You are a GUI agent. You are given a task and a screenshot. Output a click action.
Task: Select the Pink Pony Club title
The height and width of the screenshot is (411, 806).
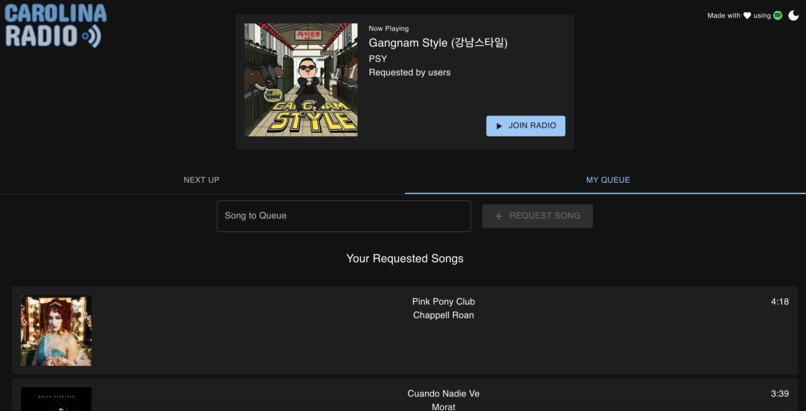click(444, 302)
